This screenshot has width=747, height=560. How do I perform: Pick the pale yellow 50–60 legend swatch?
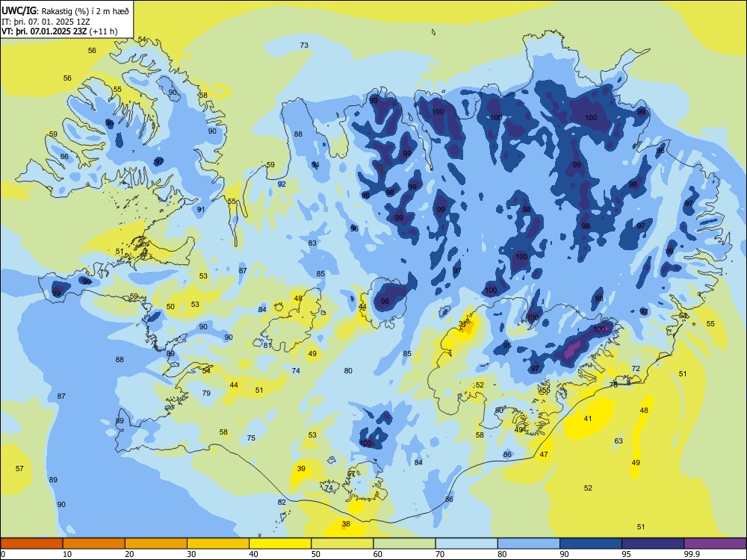click(x=343, y=544)
